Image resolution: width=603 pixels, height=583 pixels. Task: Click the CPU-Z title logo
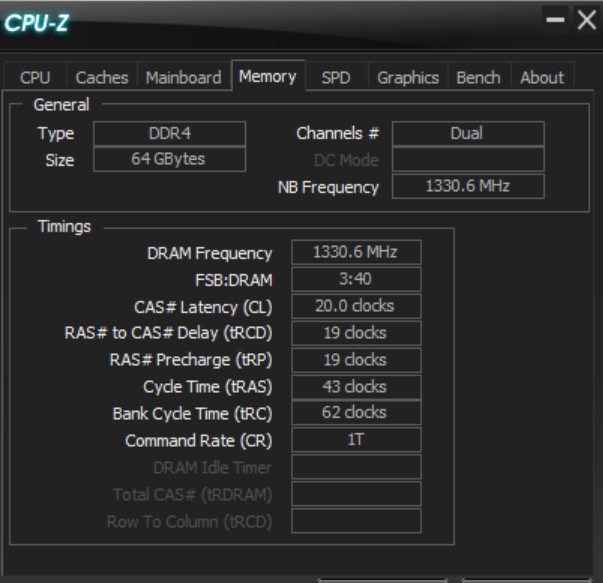coord(38,23)
